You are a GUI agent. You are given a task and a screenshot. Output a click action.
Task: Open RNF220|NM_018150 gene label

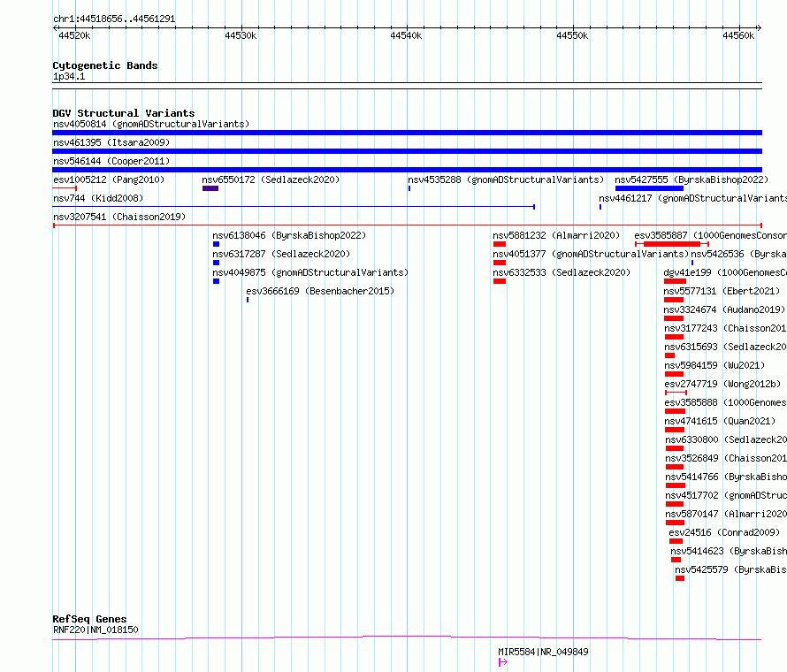click(x=96, y=630)
